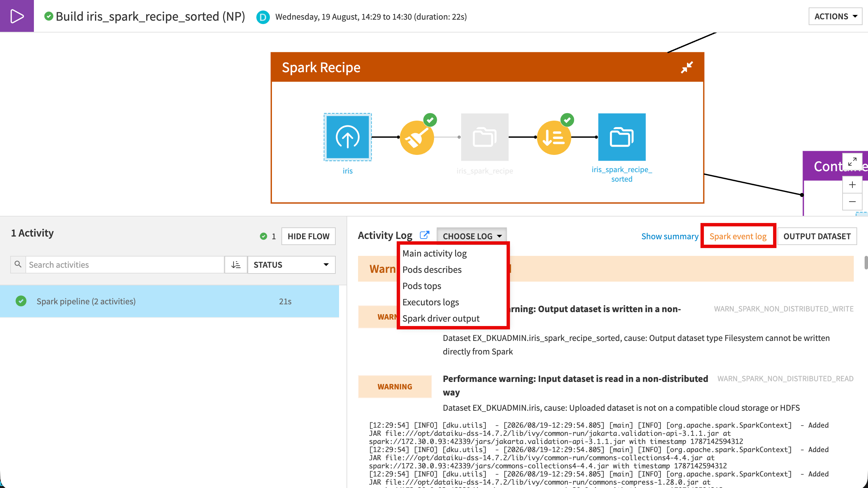868x488 pixels.
Task: Click the OUTPUT DATASET button
Action: [817, 236]
